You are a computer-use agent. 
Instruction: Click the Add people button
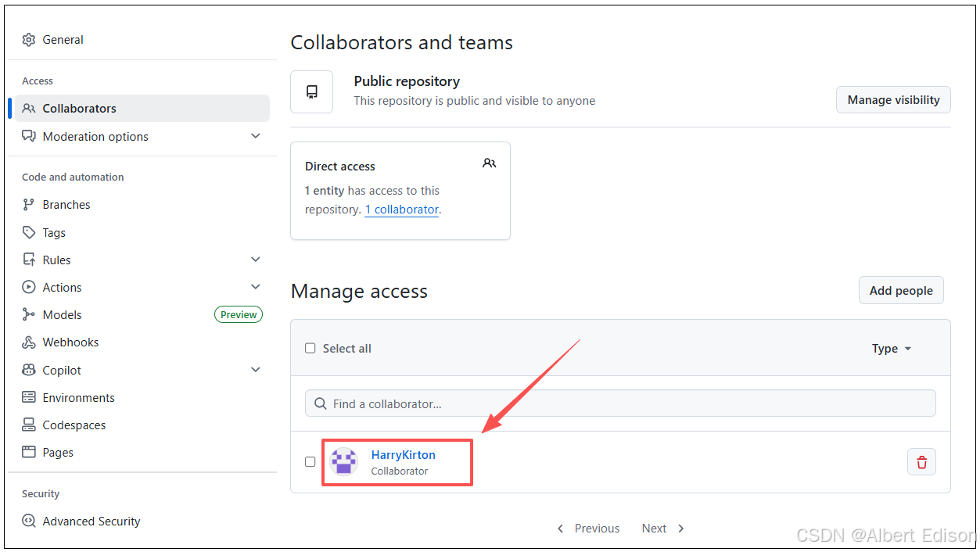[x=901, y=290]
